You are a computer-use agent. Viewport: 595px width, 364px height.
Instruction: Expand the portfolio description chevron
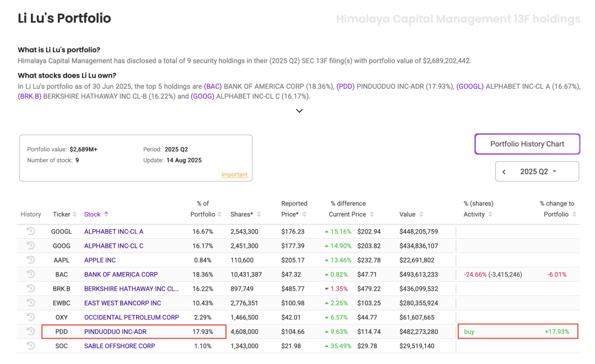[x=299, y=111]
